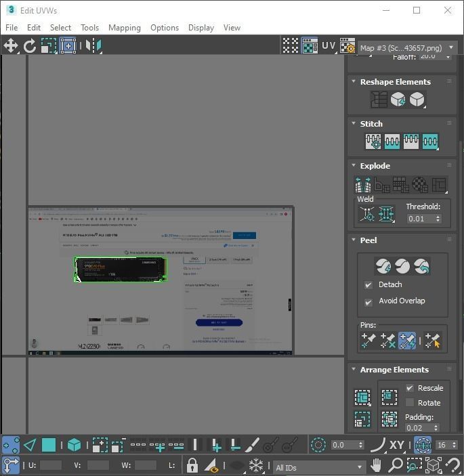Enable Peel Mode icon
The image size is (464, 476).
pos(402,266)
